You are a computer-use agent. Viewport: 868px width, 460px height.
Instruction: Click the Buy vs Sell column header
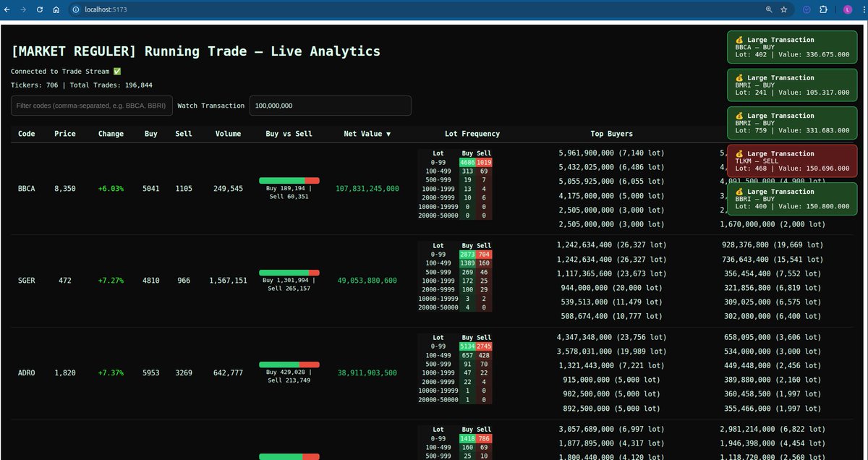(x=289, y=134)
